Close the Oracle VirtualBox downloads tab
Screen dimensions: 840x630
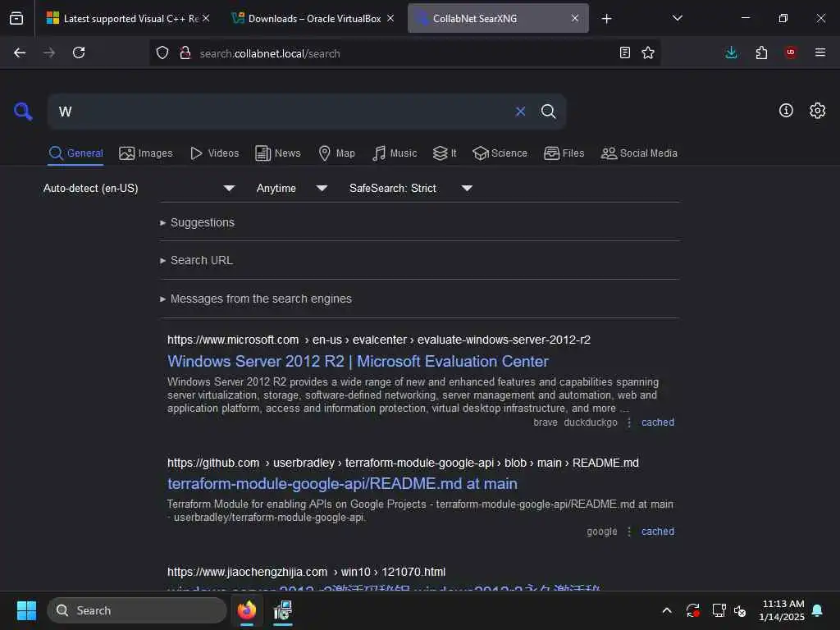click(x=390, y=18)
